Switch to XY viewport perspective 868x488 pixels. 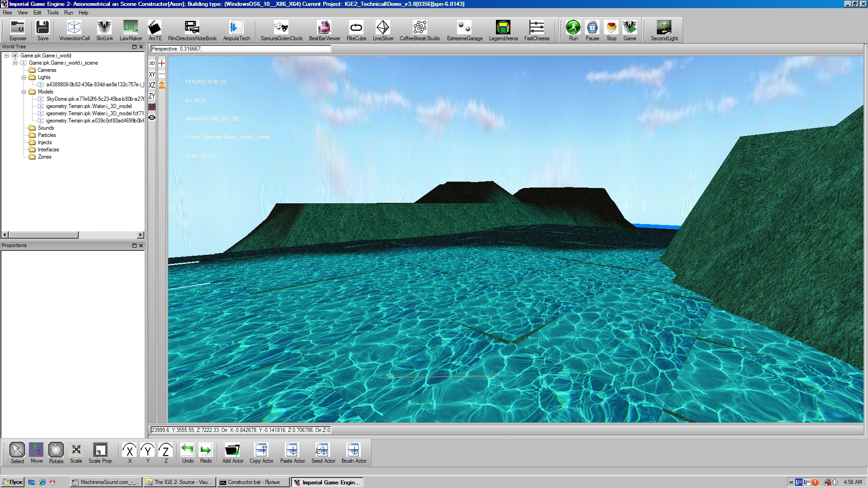pyautogui.click(x=152, y=74)
